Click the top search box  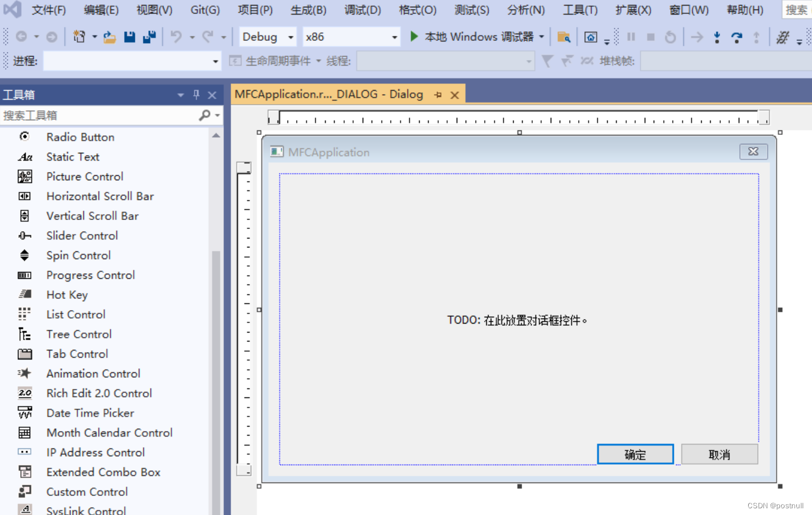(x=796, y=10)
